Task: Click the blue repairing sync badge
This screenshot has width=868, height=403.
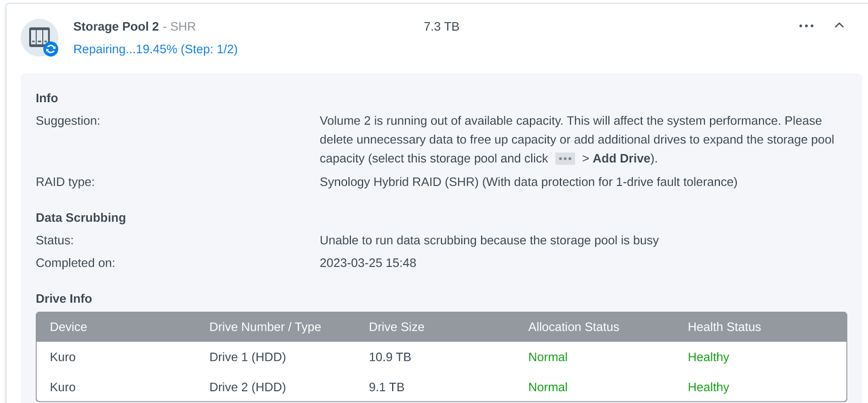Action: pyautogui.click(x=51, y=49)
